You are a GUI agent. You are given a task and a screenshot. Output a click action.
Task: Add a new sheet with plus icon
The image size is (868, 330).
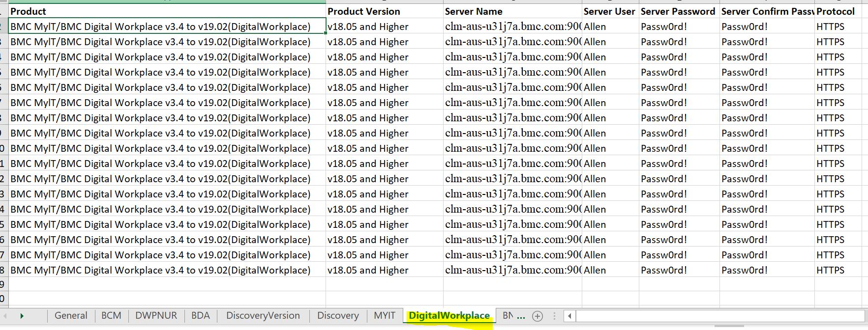coord(538,316)
